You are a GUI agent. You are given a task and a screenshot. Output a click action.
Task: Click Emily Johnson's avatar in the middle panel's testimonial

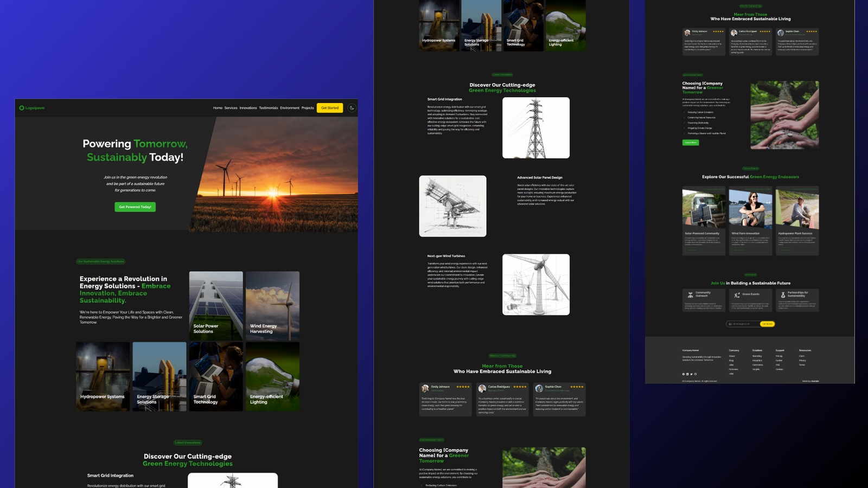point(425,388)
